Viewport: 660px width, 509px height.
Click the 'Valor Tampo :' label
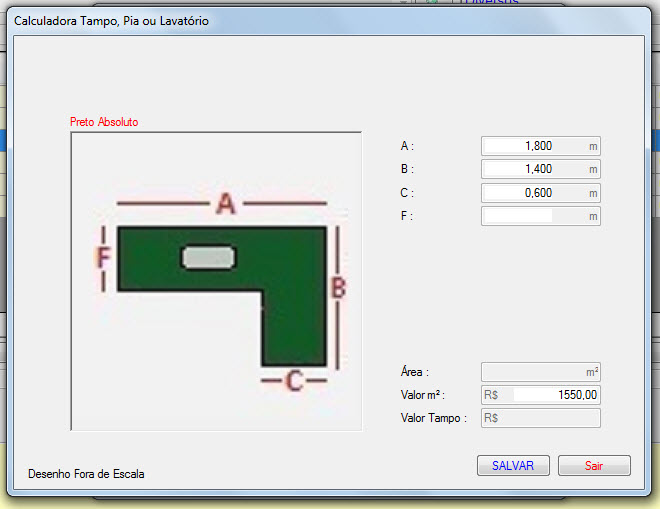tap(434, 418)
